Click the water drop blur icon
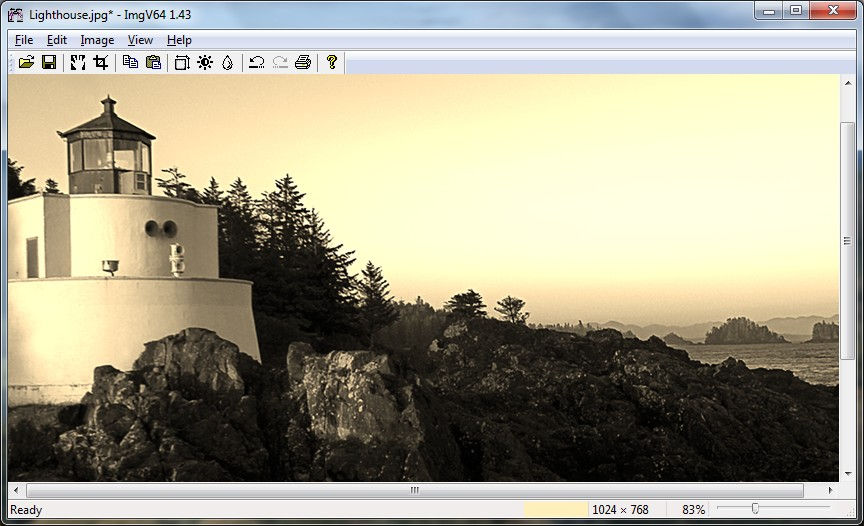 228,62
